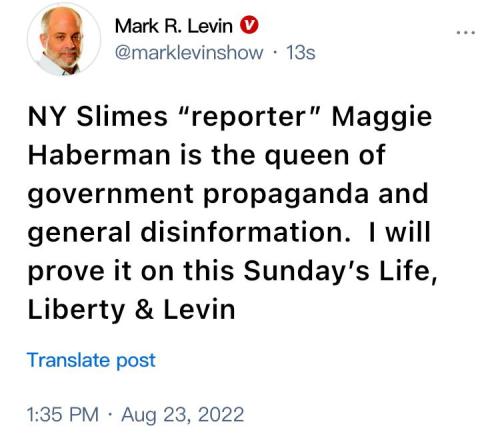Click the quoted word "reporter"
The image size is (500, 438).
click(x=250, y=117)
